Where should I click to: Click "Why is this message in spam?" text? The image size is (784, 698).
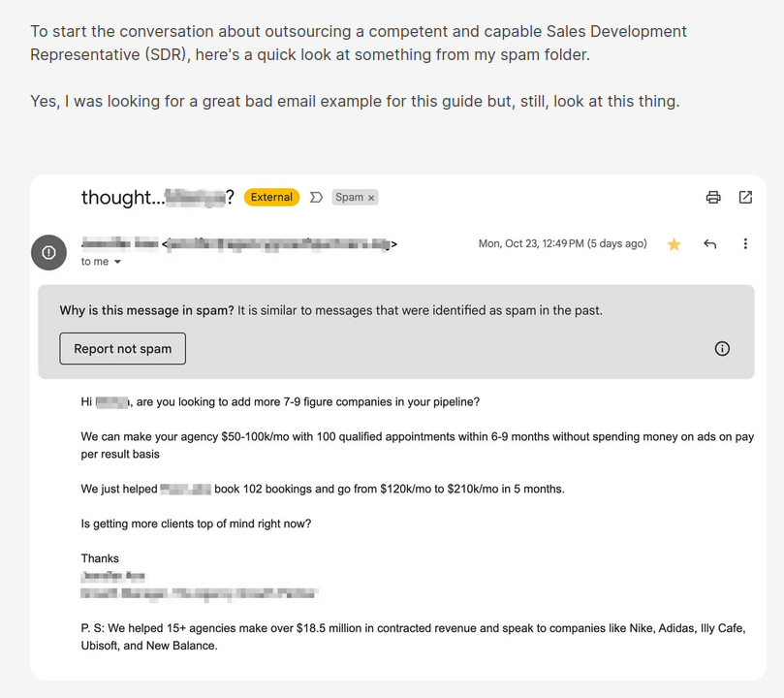[x=146, y=310]
